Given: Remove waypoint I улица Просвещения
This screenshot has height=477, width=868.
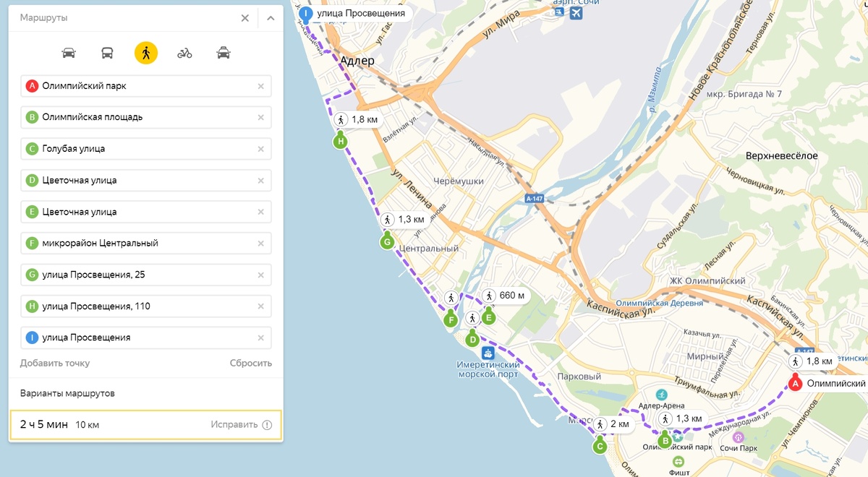Looking at the screenshot, I should pos(261,338).
